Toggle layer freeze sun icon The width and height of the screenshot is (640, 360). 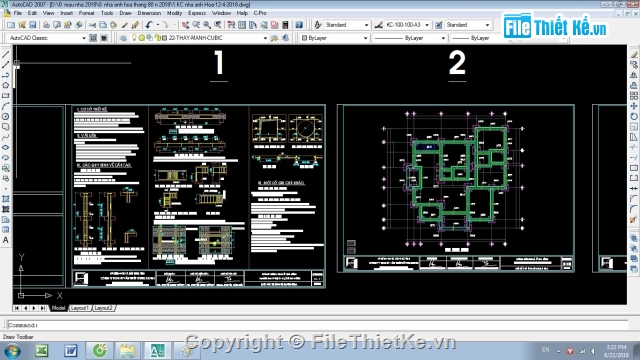pos(142,38)
